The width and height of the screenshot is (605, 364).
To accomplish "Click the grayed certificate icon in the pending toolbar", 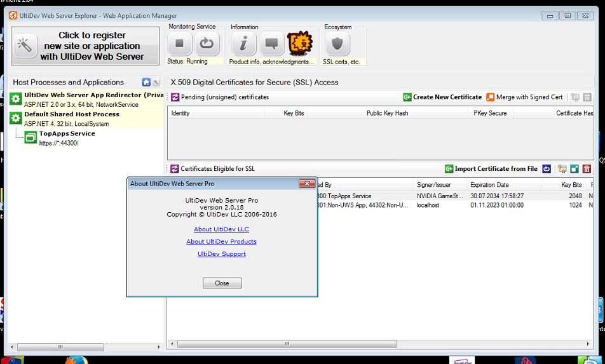I will tap(575, 97).
